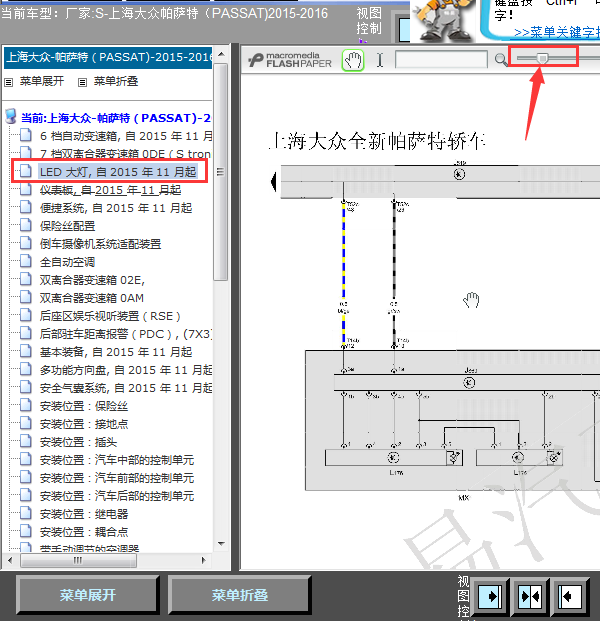The height and width of the screenshot is (621, 600).
Task: Click the black left arrow on diagram
Action: pyautogui.click(x=273, y=182)
